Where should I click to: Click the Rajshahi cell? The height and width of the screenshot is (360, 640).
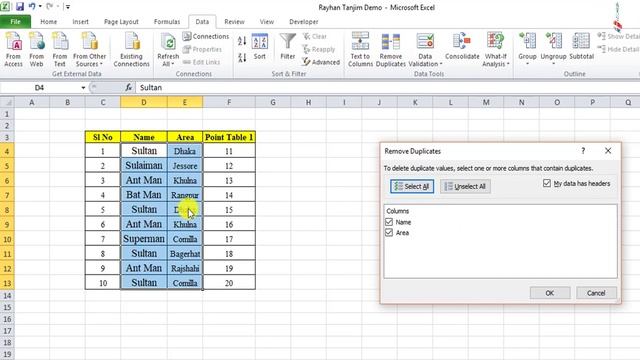tap(185, 268)
